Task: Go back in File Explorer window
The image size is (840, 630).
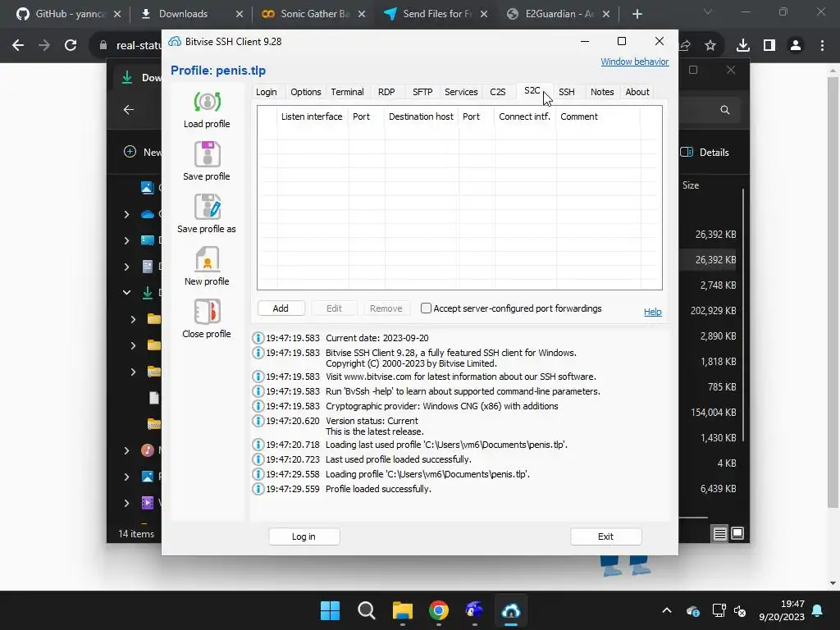Action: 129,110
